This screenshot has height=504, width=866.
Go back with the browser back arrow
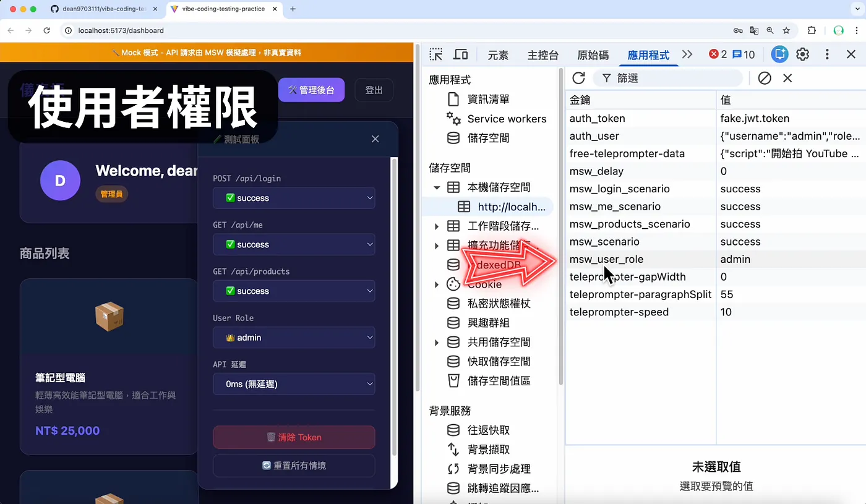tap(11, 30)
